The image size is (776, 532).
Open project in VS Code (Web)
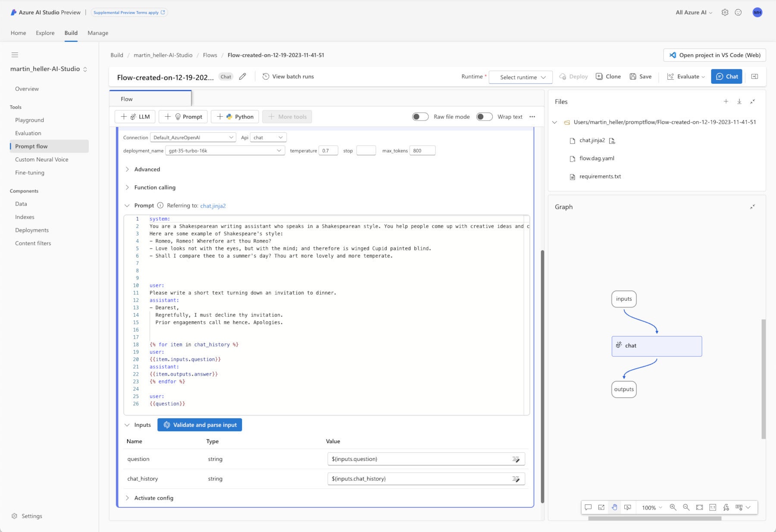[714, 55]
